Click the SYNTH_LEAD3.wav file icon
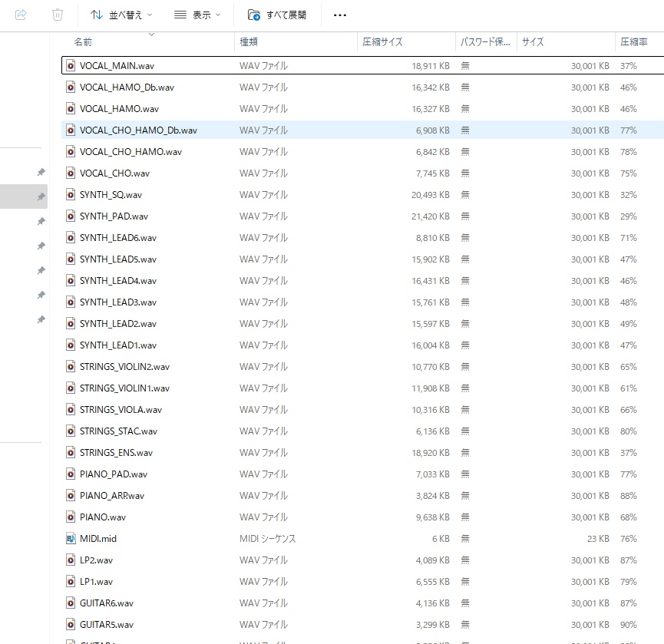This screenshot has width=664, height=644. click(71, 302)
